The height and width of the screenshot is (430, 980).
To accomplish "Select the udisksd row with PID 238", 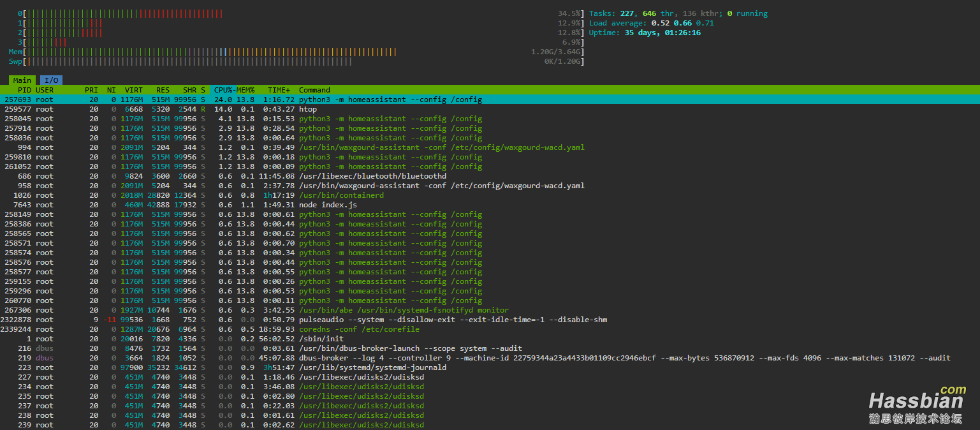I will (x=490, y=415).
